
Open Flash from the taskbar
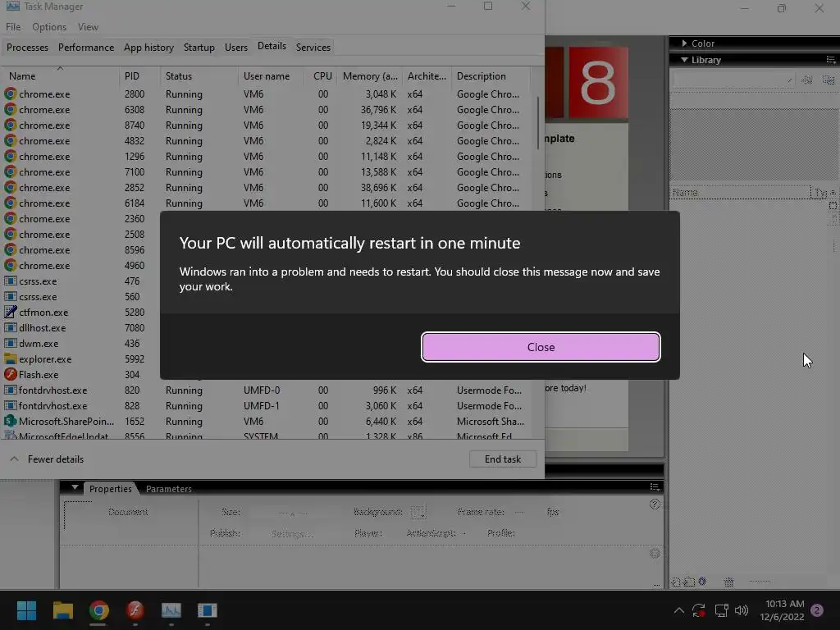coord(135,610)
